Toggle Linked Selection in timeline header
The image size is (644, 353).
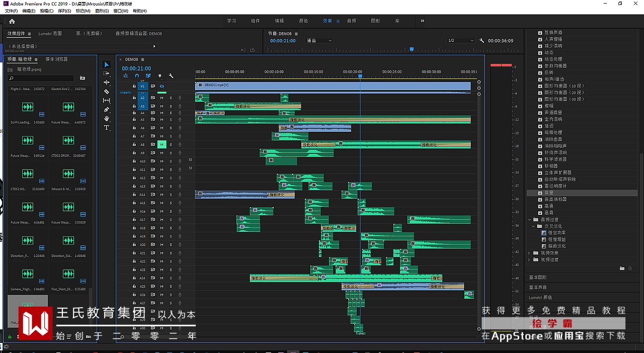pyautogui.click(x=148, y=76)
